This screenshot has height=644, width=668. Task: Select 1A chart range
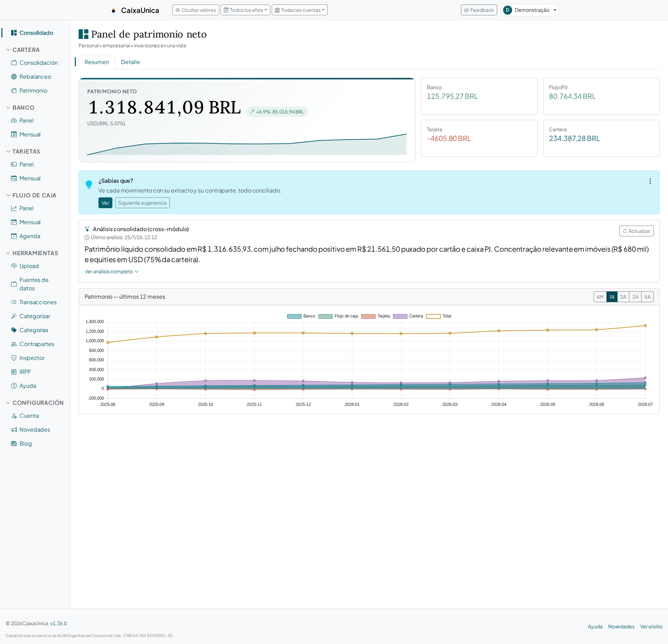[612, 297]
